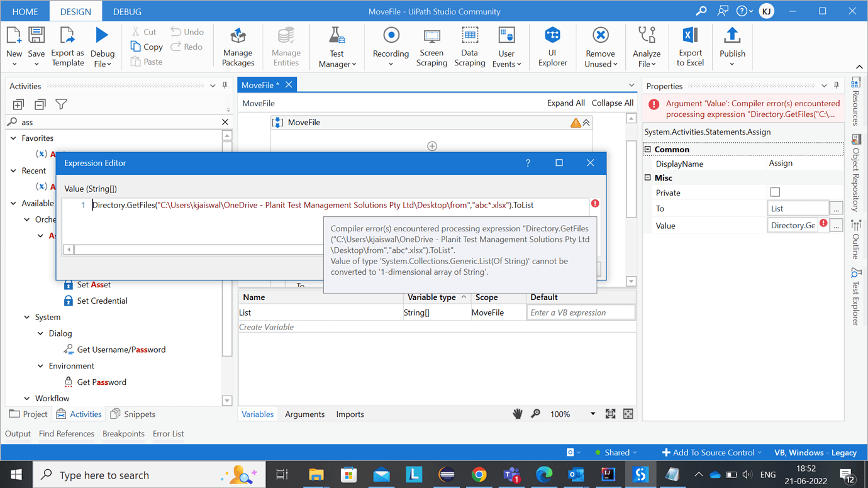
Task: Launch the Data Scraping wizard
Action: (469, 47)
